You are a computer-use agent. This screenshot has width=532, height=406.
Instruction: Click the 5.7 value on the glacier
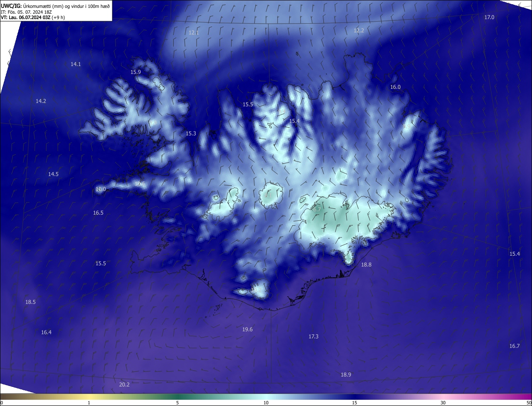(317, 209)
